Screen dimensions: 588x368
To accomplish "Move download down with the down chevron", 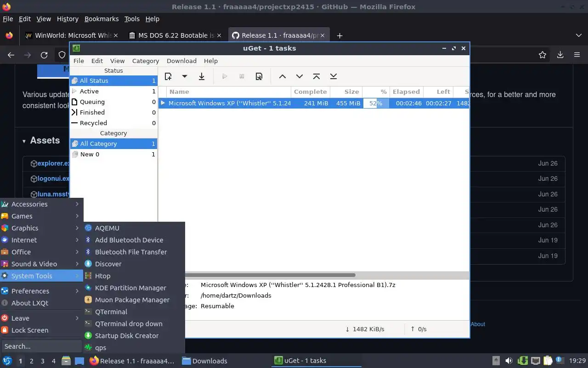I will tap(300, 76).
